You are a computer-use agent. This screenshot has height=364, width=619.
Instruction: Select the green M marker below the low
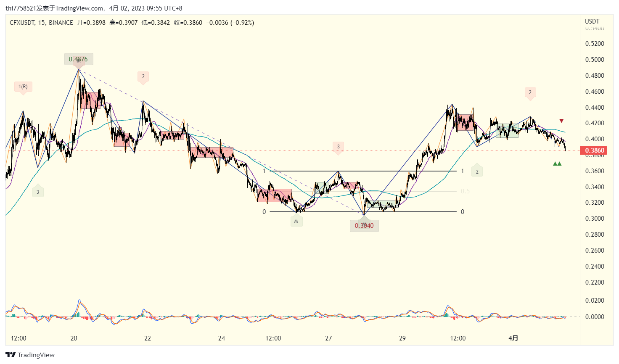pyautogui.click(x=296, y=221)
